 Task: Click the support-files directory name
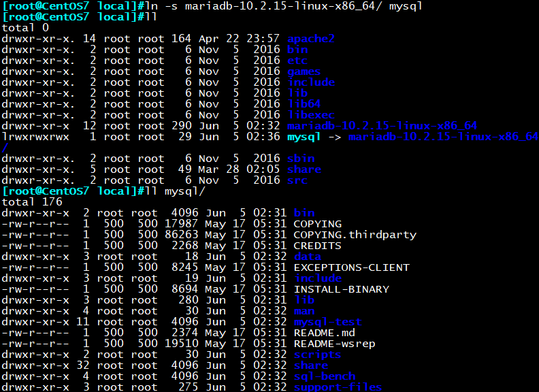[338, 387]
